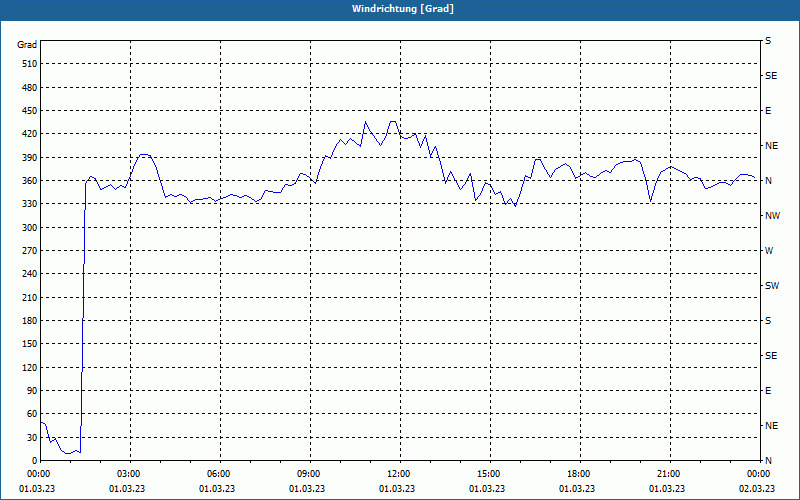The height and width of the screenshot is (500, 800).
Task: Click the 00:00 label above date 02.03.23
Action: pos(760,474)
